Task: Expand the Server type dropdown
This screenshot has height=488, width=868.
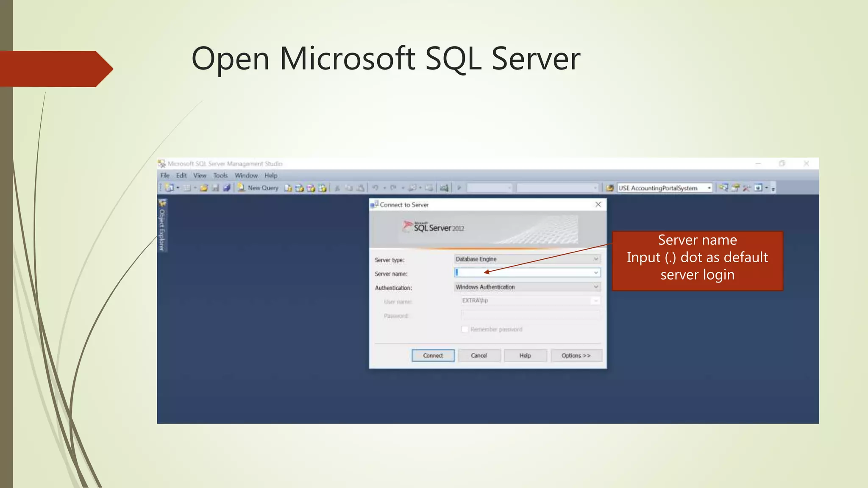Action: [596, 259]
